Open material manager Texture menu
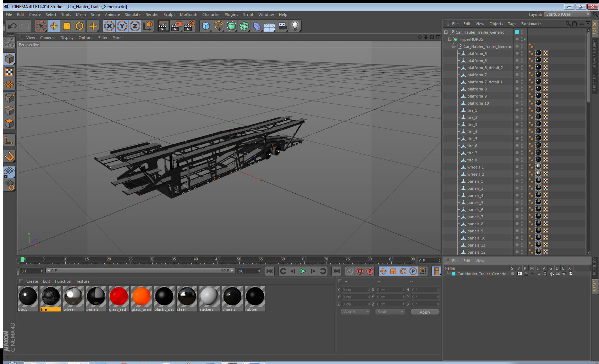 pos(83,281)
